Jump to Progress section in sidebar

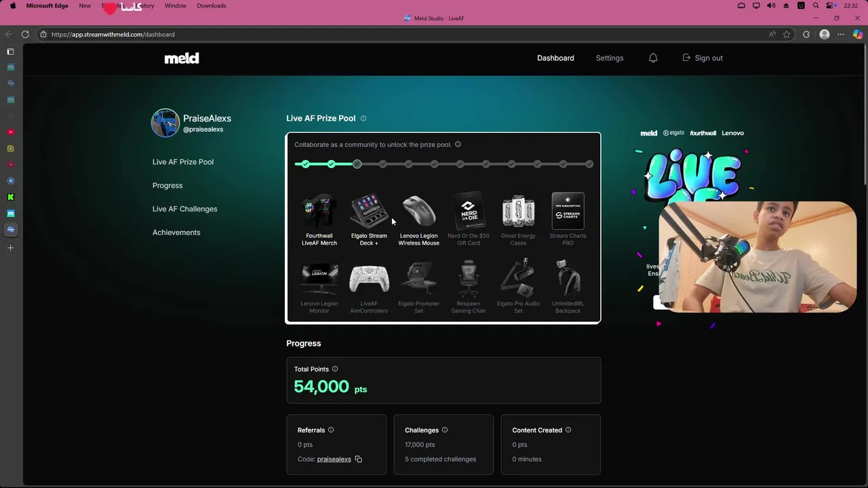[x=167, y=186]
